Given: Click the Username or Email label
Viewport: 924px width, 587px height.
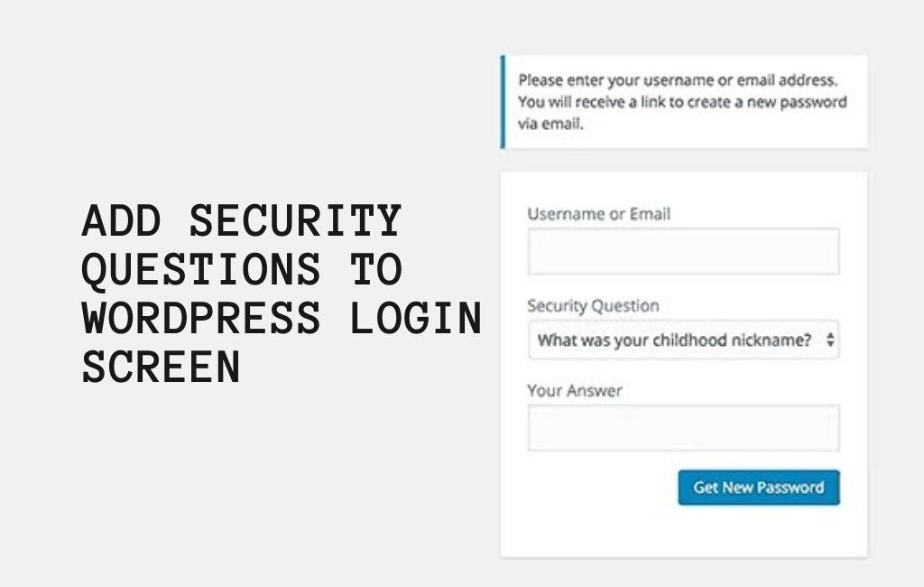Looking at the screenshot, I should [598, 214].
